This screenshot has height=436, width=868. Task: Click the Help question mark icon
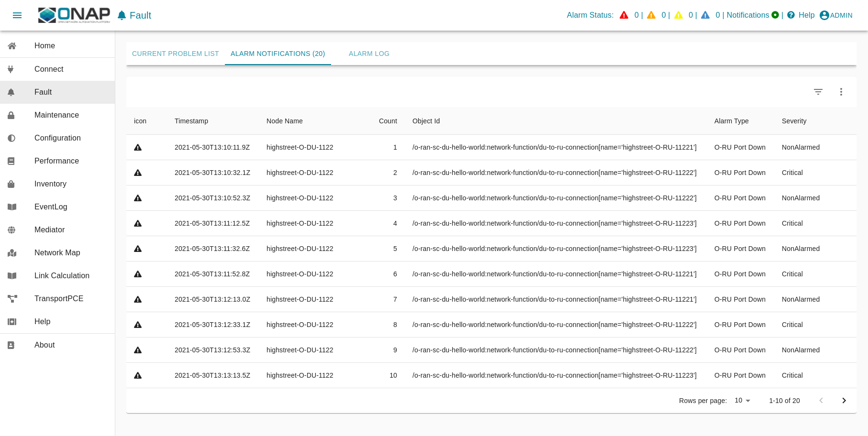(791, 15)
